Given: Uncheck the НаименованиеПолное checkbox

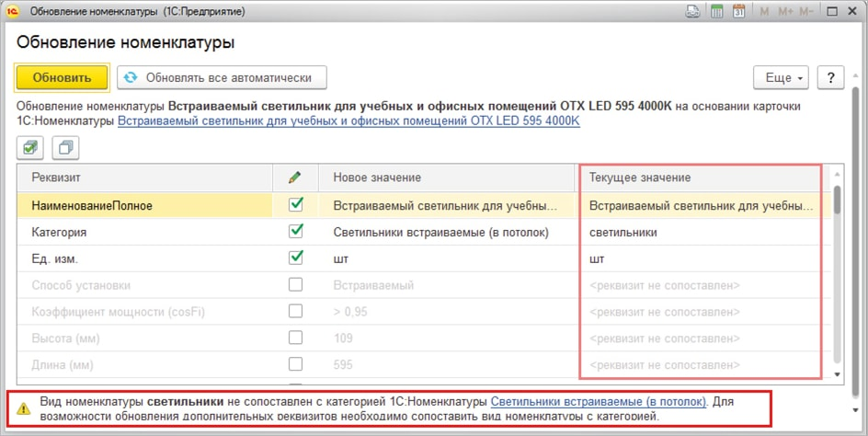Looking at the screenshot, I should pos(295,206).
